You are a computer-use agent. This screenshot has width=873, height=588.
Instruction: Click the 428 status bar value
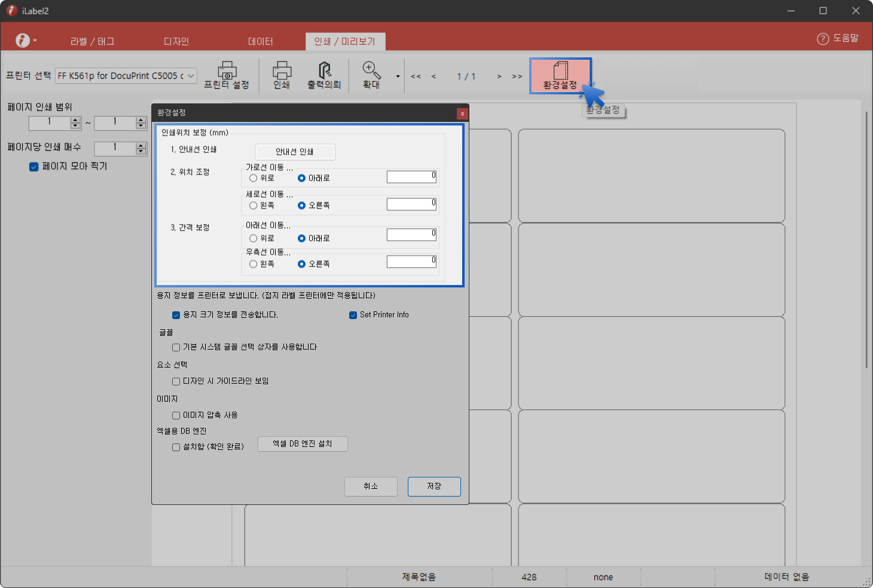[x=529, y=577]
